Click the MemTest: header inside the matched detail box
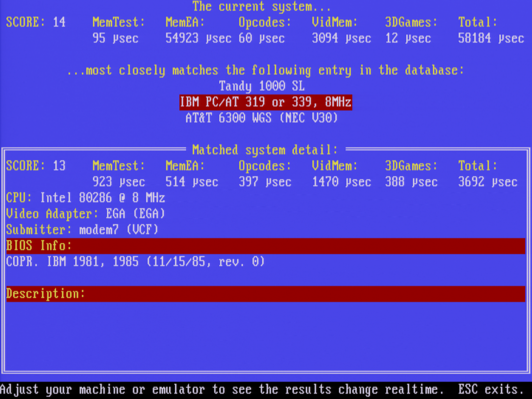 119,166
